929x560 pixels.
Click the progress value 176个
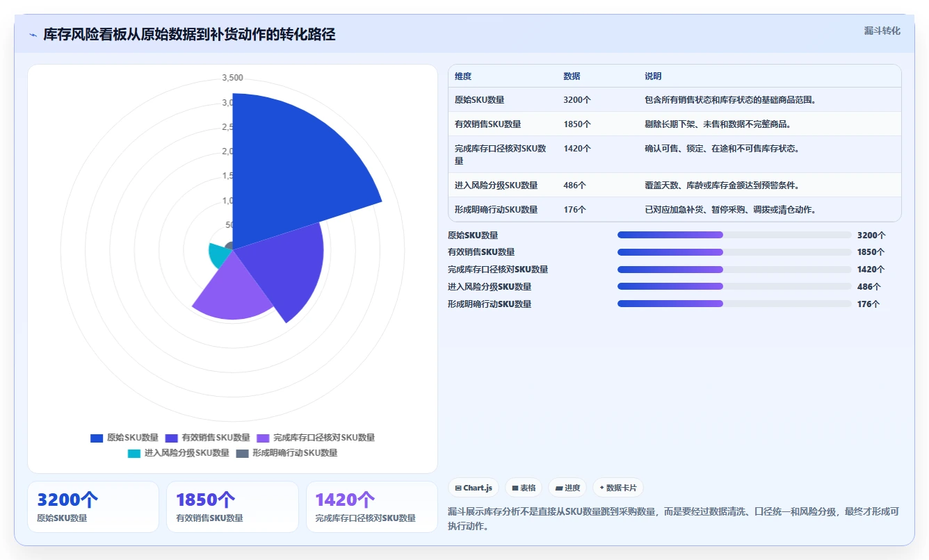pos(869,304)
